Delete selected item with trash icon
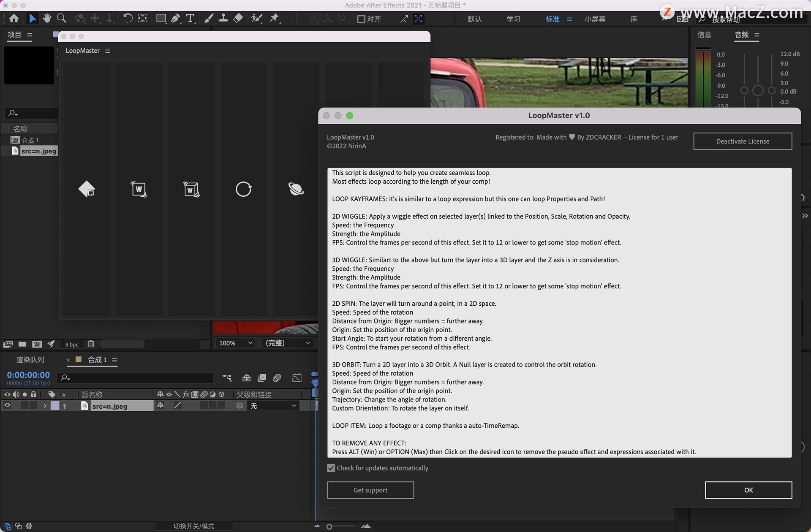 (x=91, y=344)
